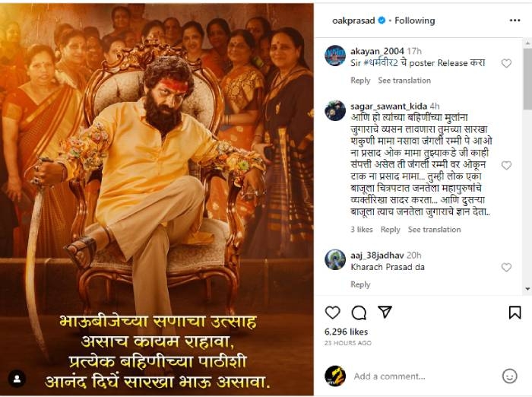Share the post via paper plane icon
The image size is (532, 397).
pos(385,312)
